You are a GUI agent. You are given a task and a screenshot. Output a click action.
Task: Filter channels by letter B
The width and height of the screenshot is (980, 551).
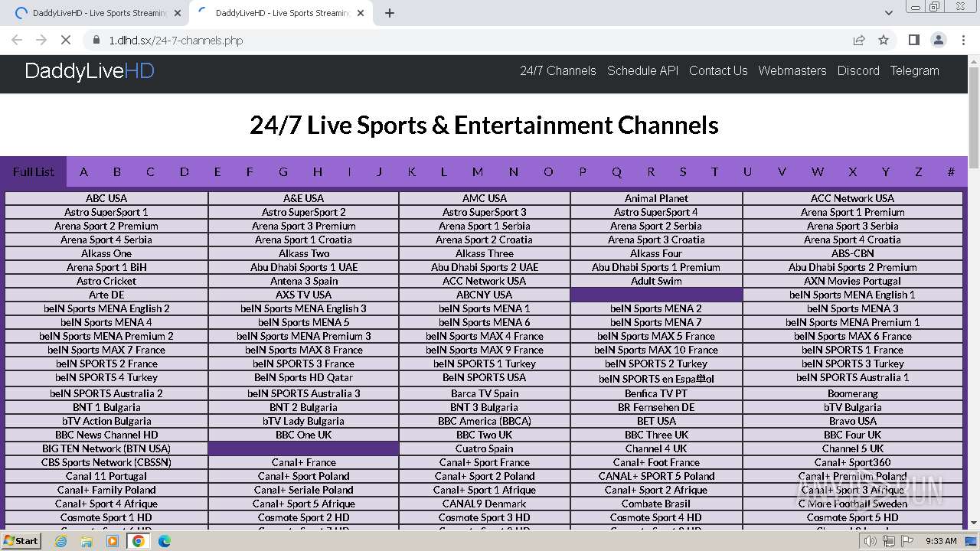(x=117, y=171)
